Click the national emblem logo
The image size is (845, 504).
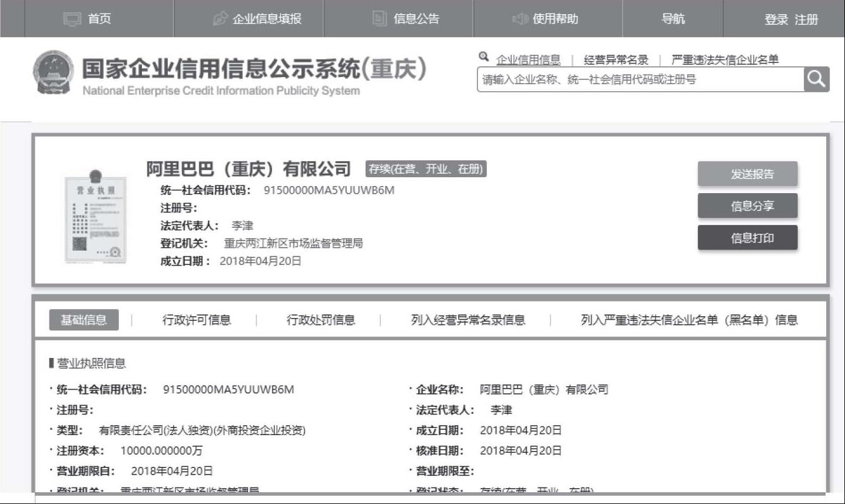click(54, 72)
